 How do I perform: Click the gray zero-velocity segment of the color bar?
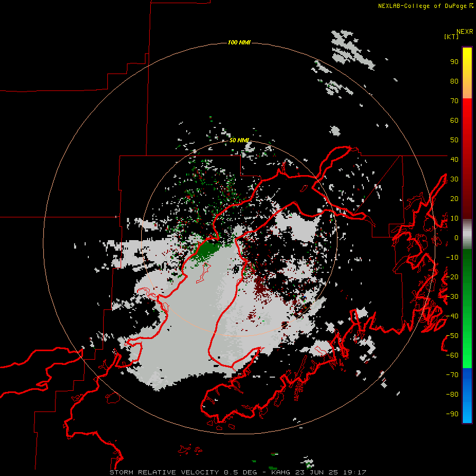click(x=467, y=234)
